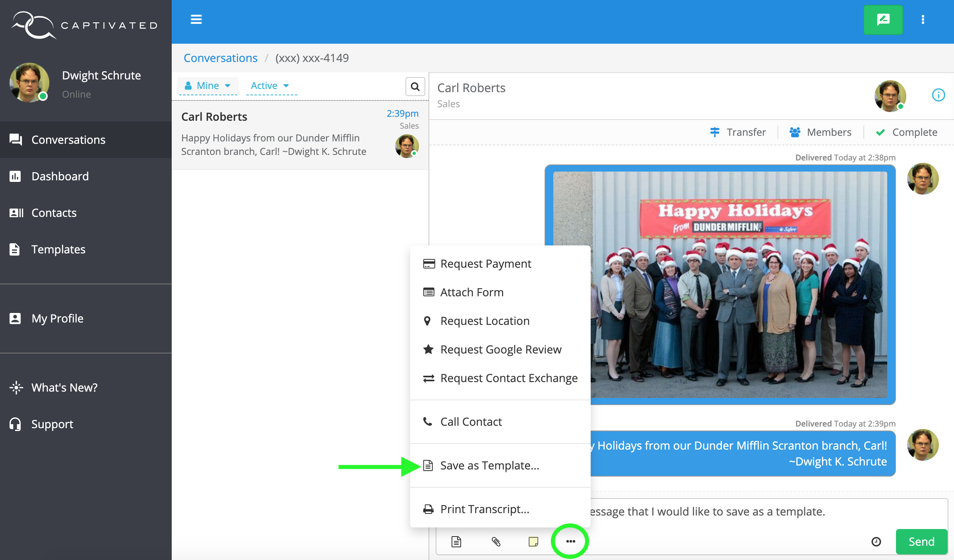
Task: Toggle the more actions ellipsis button
Action: tap(570, 541)
